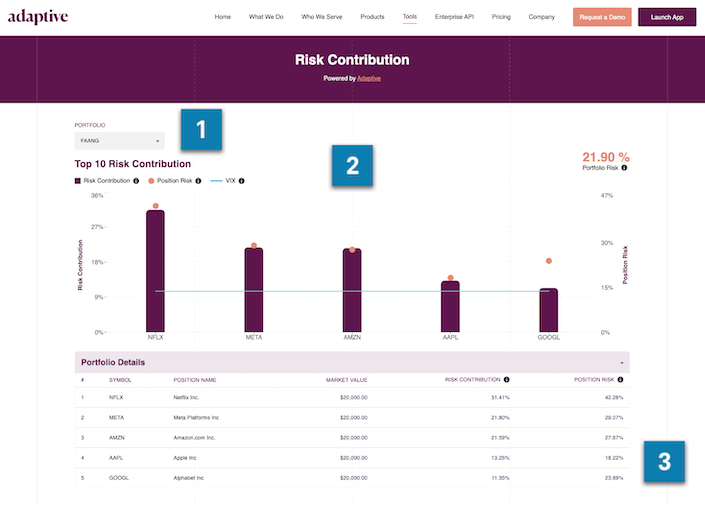
Task: Select Apple Inc position name
Action: [185, 458]
